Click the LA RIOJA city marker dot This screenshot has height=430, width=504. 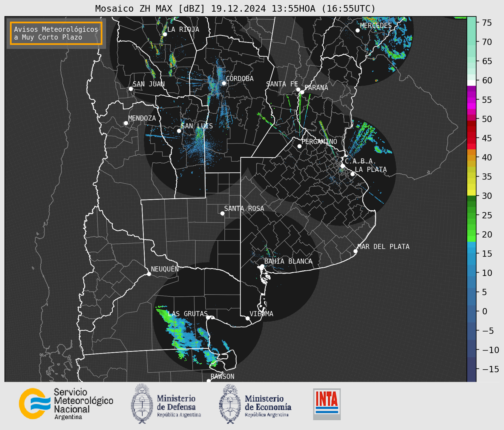click(165, 34)
